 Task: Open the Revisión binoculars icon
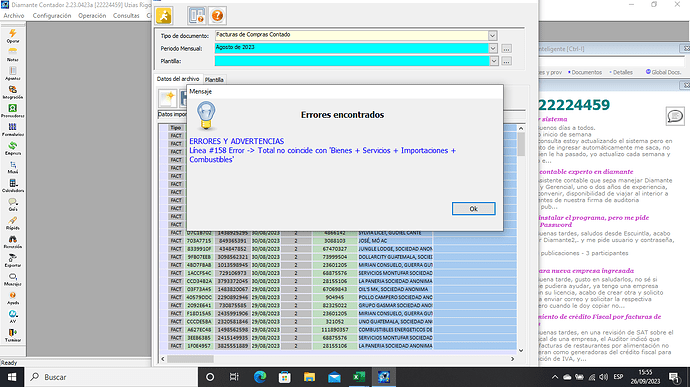[x=13, y=241]
